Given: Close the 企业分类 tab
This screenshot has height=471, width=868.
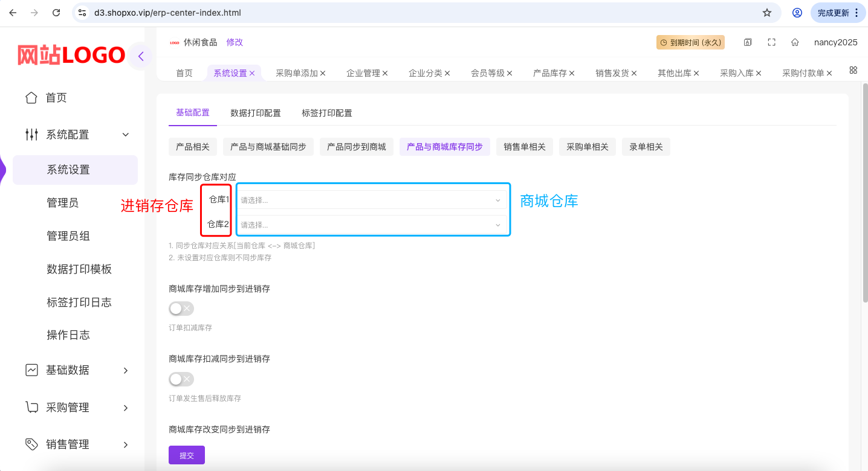Looking at the screenshot, I should click(x=447, y=73).
